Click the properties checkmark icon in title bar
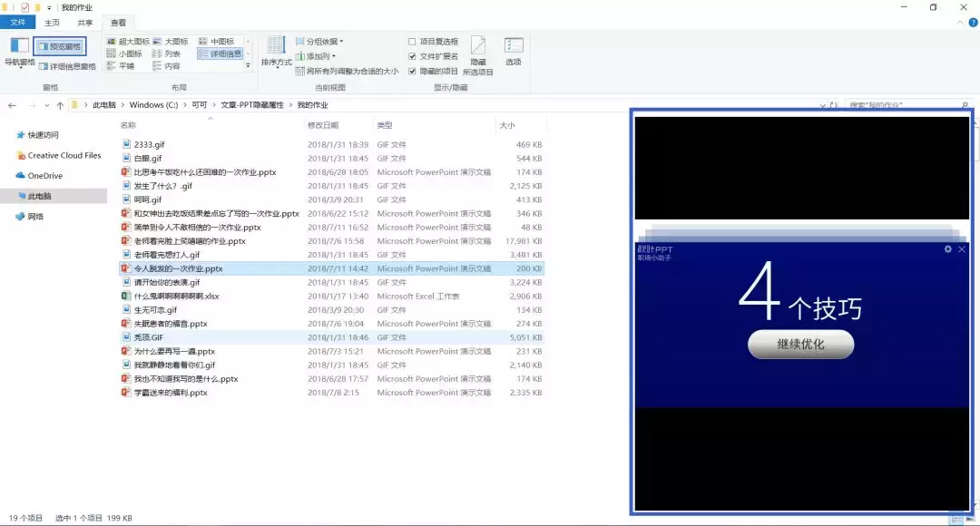This screenshot has height=526, width=980. (25, 7)
